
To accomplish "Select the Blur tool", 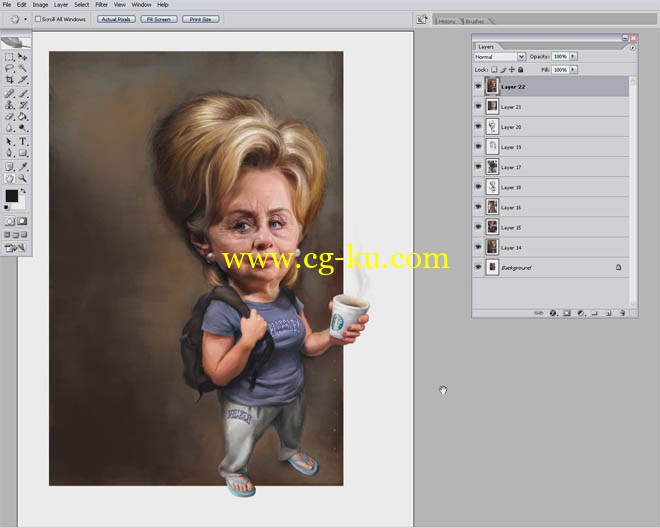I will pos(9,128).
